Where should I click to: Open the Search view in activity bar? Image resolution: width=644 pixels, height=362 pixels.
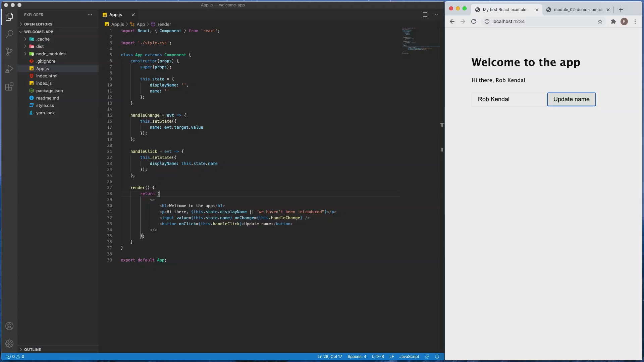9,34
